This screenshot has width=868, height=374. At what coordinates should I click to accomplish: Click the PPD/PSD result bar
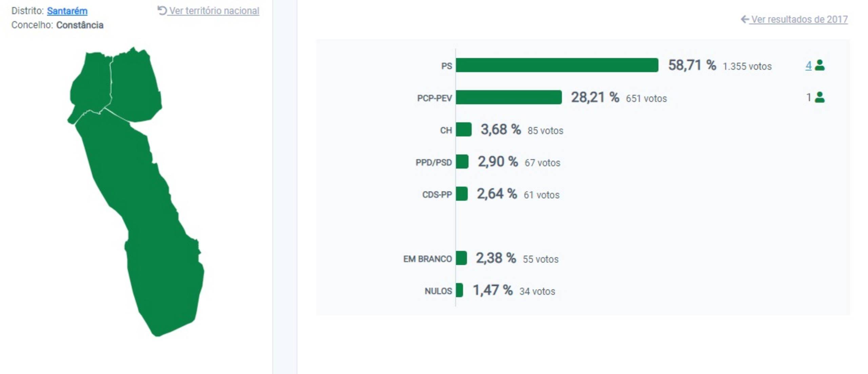point(462,162)
